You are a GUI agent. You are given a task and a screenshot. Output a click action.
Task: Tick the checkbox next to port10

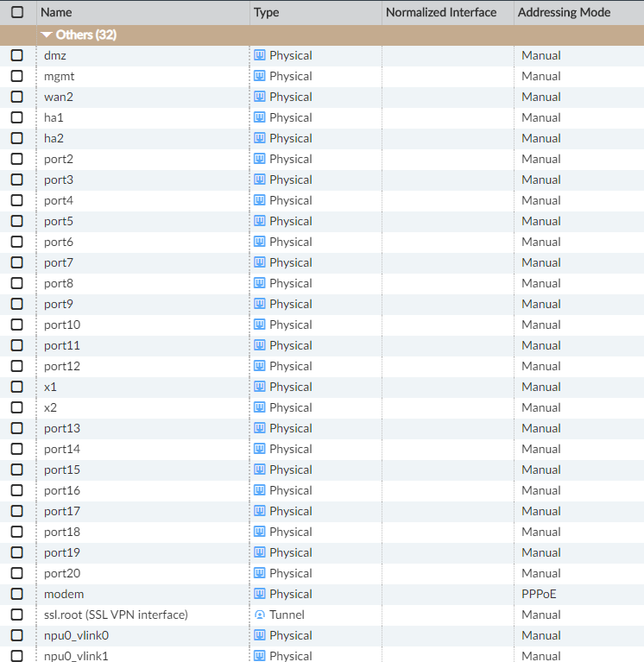[x=17, y=325]
